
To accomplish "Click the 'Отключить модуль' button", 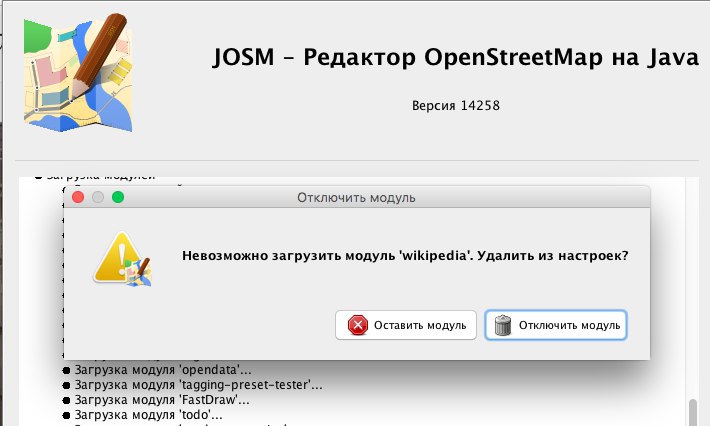I will point(556,325).
